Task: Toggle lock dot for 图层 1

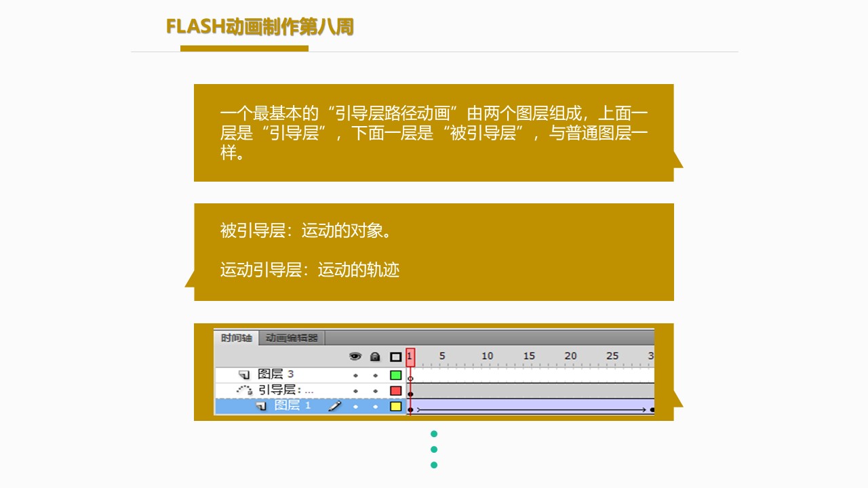Action: 375,407
